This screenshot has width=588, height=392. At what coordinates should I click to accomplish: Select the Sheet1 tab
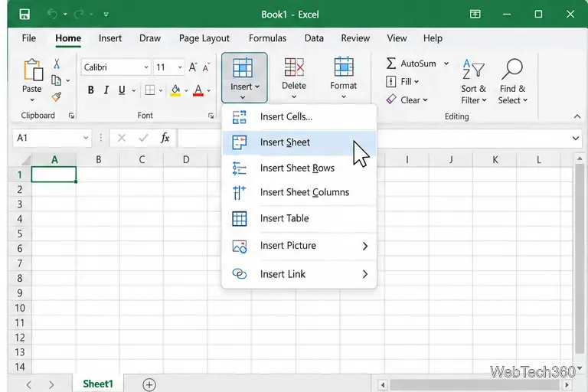point(98,384)
